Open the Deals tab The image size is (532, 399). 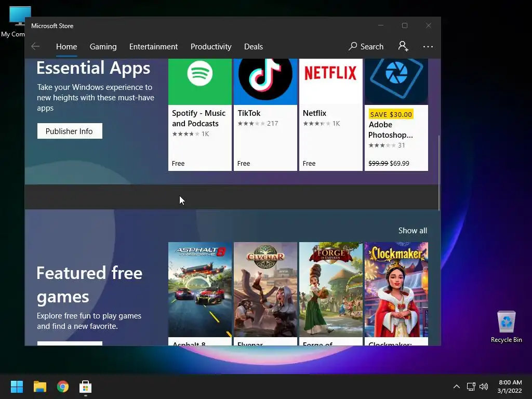coord(254,46)
